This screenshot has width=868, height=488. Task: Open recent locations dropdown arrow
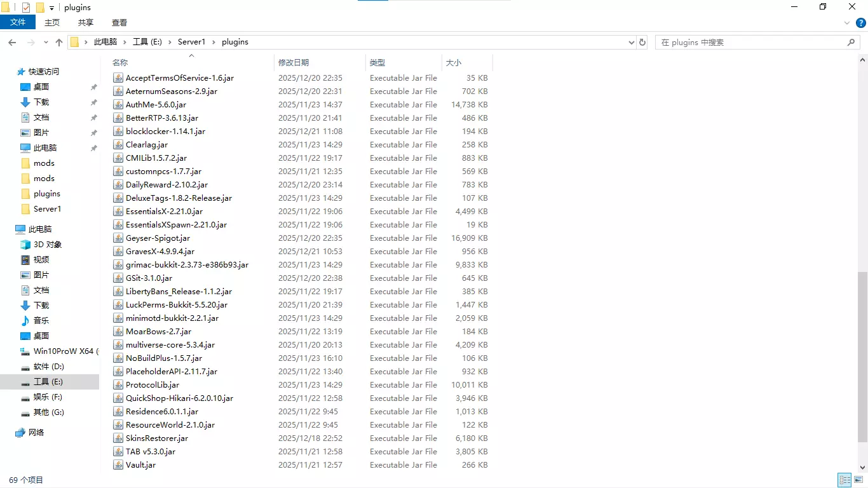coord(46,43)
